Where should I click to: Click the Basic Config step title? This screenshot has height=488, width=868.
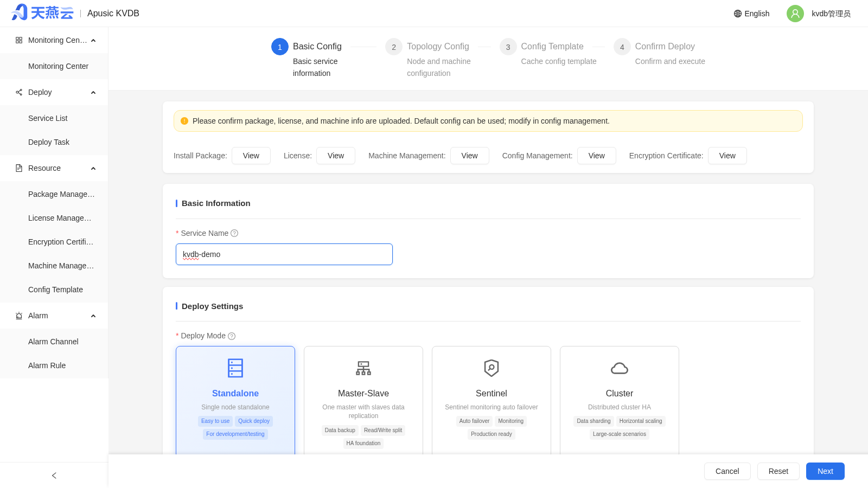point(317,47)
